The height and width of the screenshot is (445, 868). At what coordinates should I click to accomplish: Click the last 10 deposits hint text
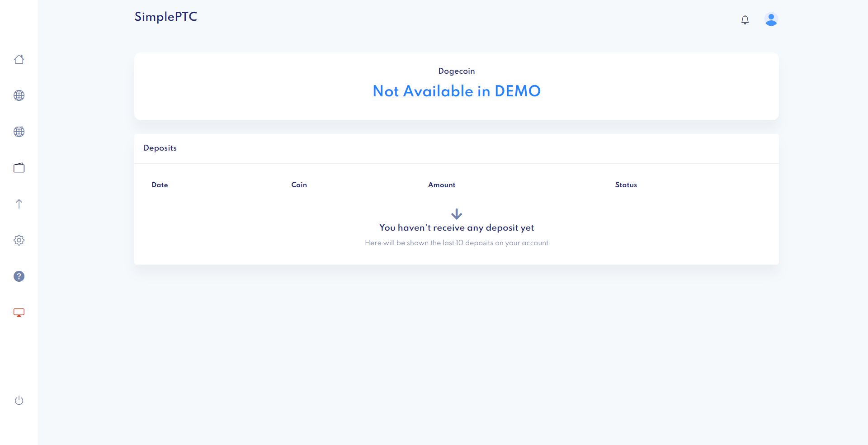tap(457, 243)
